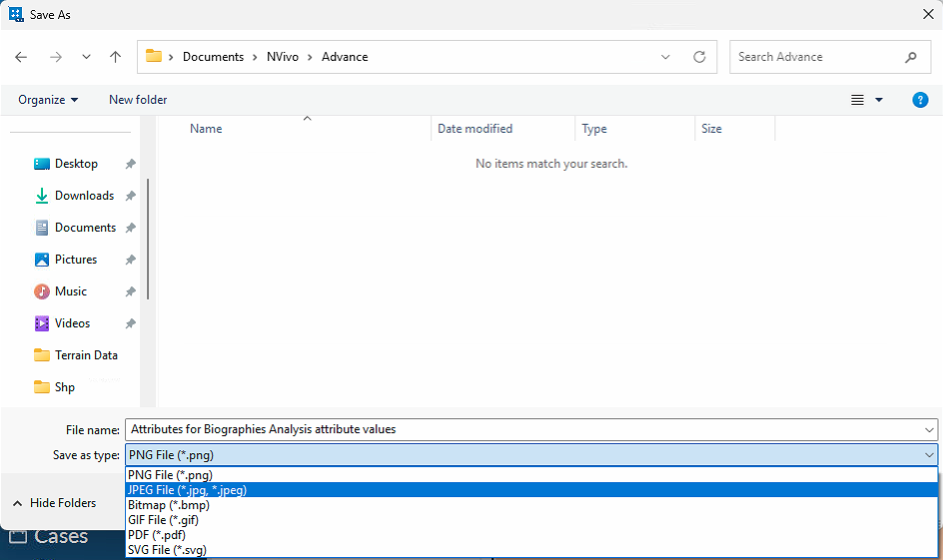
Task: Click the Back navigation arrow
Action: click(x=21, y=57)
